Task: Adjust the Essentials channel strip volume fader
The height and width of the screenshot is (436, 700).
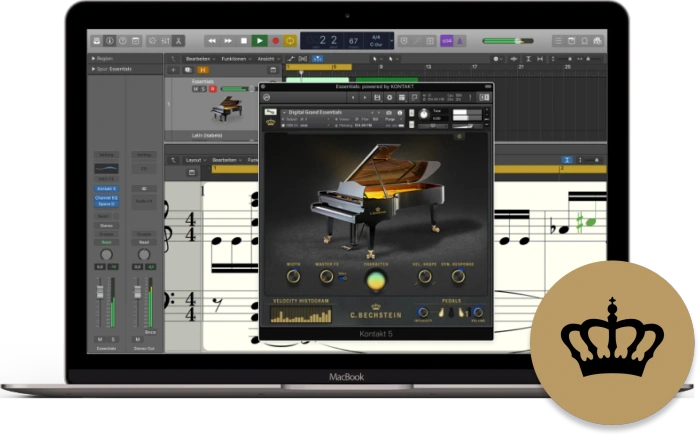Action: tap(100, 292)
